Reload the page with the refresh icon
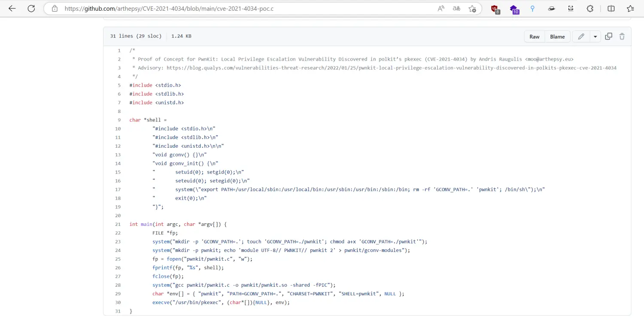 coord(31,9)
